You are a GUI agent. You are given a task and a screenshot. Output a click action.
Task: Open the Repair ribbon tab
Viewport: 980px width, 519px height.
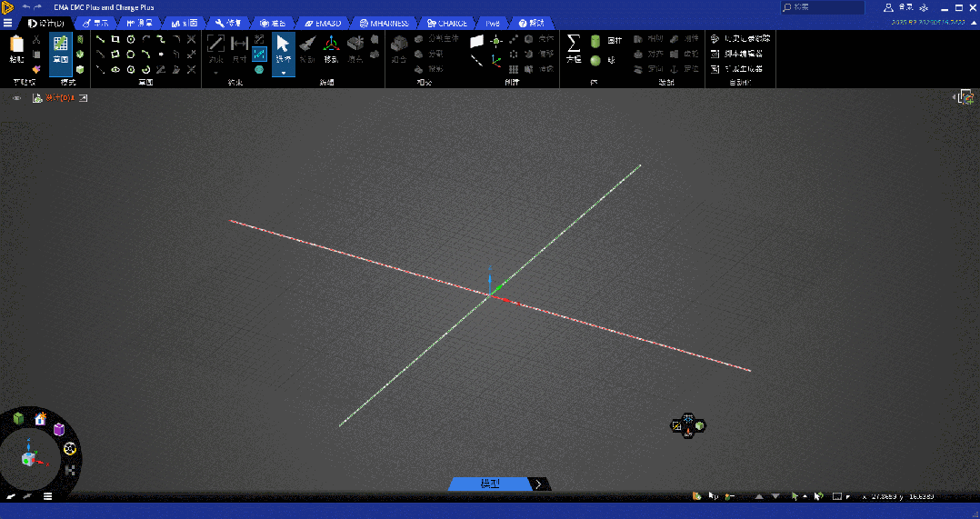tap(228, 23)
